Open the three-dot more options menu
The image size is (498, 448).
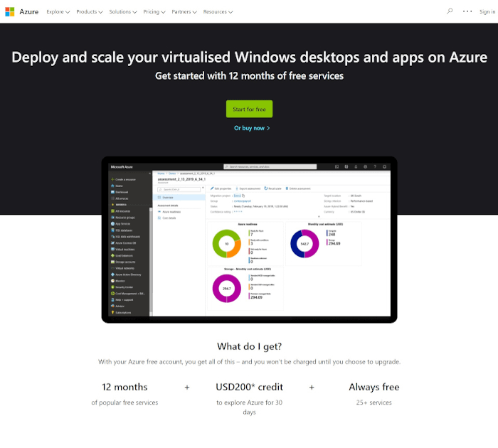pos(467,11)
